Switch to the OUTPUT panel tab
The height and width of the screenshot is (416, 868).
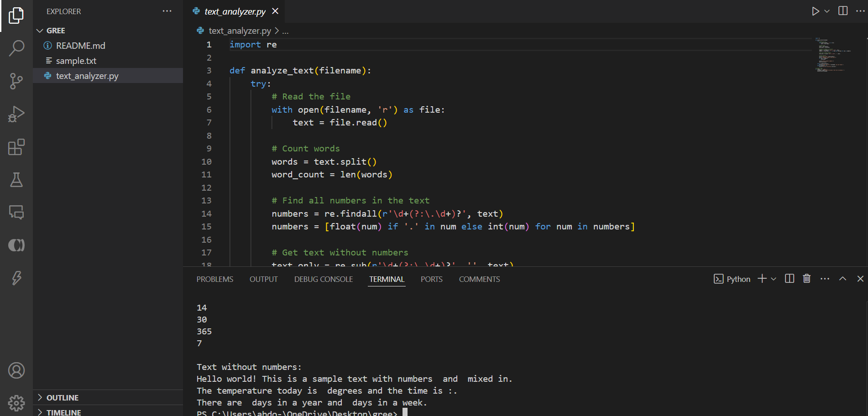pos(263,279)
